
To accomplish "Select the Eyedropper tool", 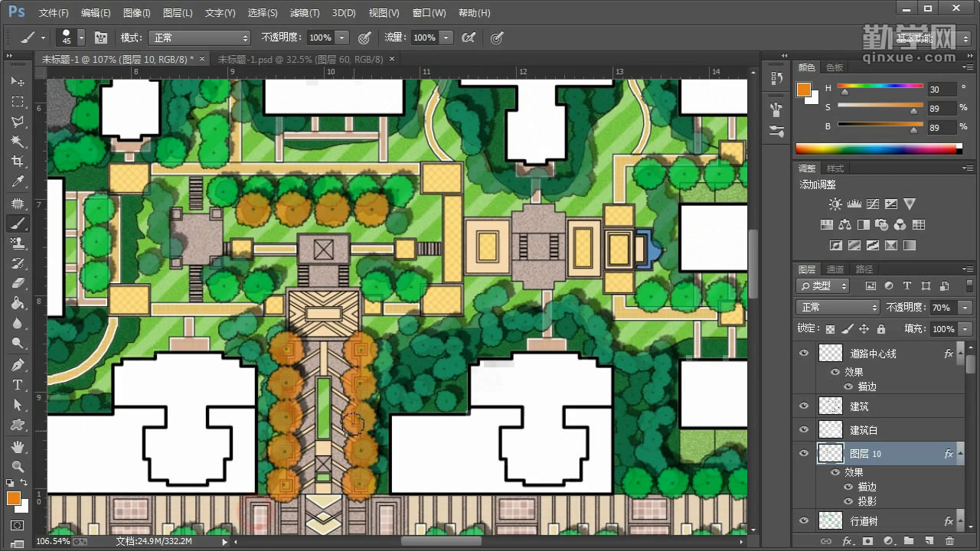I will pos(17,182).
